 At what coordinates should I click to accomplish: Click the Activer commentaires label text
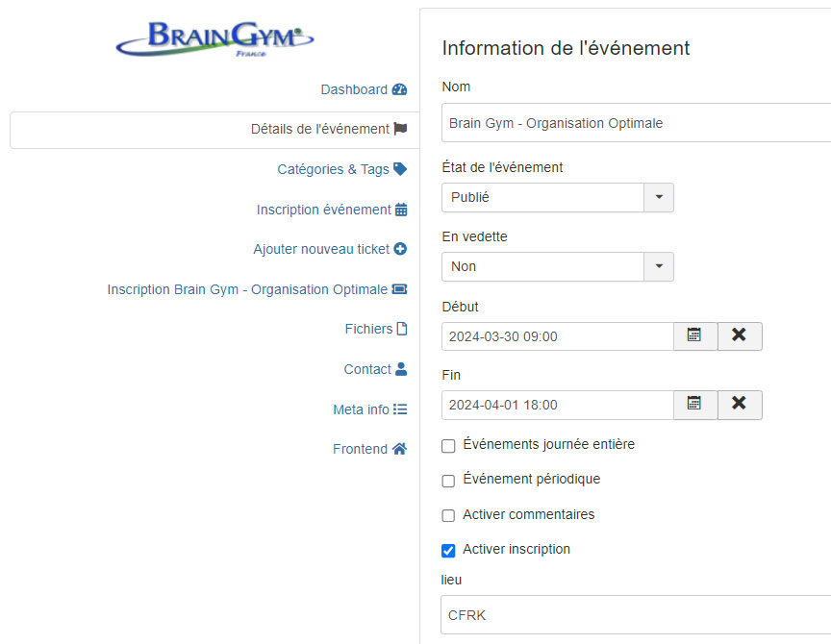click(x=528, y=514)
